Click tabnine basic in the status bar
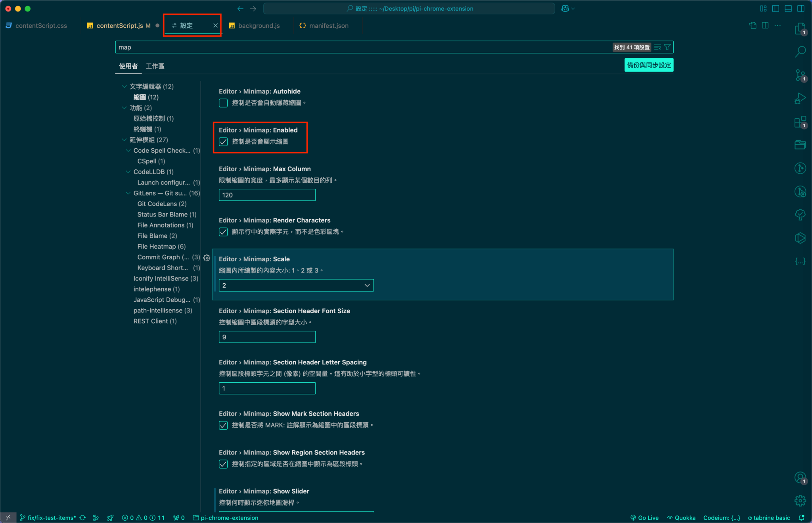The image size is (812, 523). [x=770, y=517]
